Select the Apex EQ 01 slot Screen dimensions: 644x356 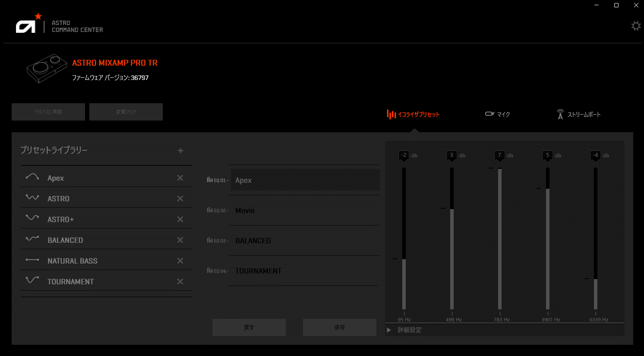pos(305,180)
